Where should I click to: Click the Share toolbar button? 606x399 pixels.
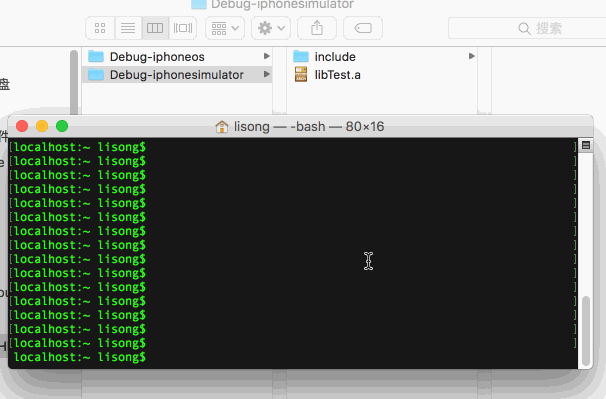tap(317, 28)
